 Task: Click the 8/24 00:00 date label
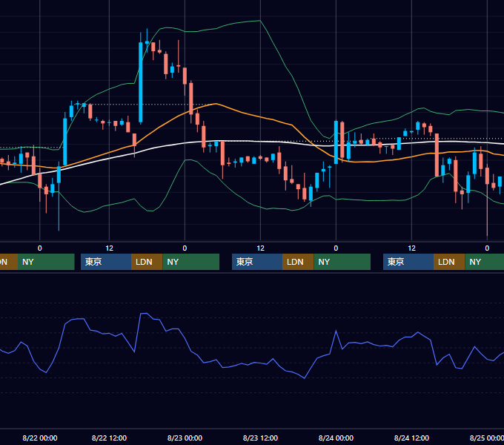[336, 438]
